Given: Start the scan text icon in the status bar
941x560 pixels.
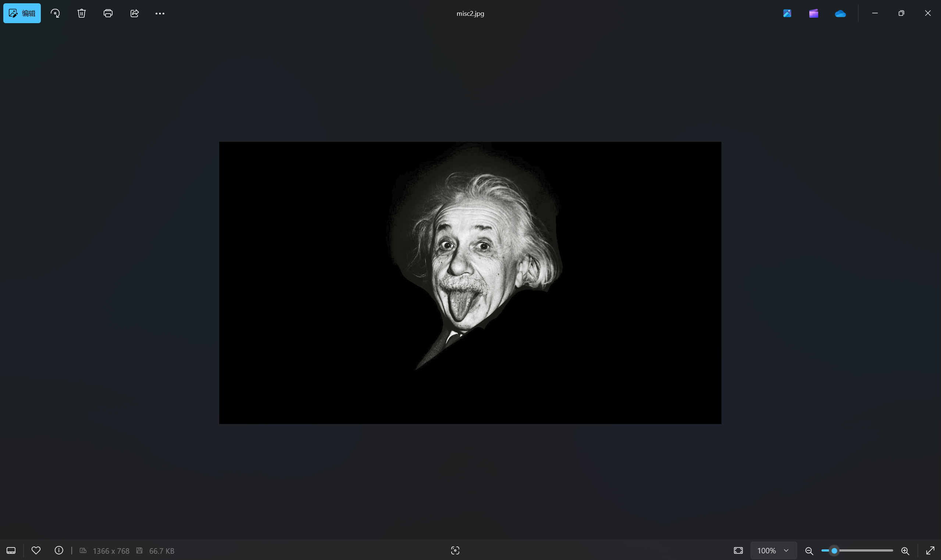Looking at the screenshot, I should pyautogui.click(x=455, y=550).
